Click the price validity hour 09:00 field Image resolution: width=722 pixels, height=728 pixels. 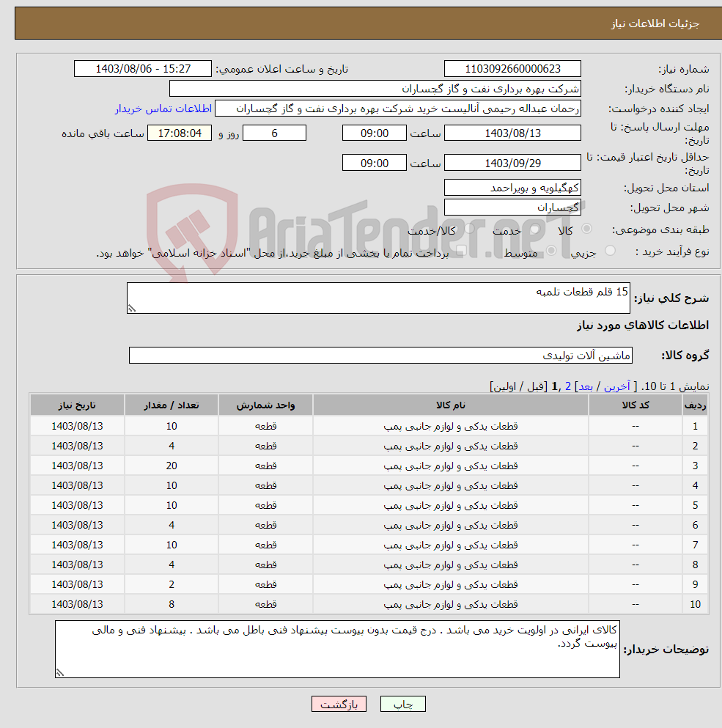pos(375,163)
